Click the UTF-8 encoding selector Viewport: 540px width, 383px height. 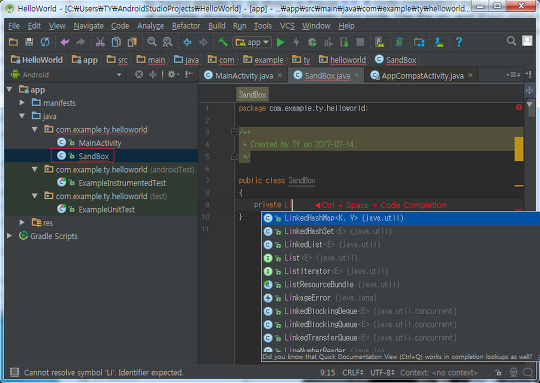382,373
